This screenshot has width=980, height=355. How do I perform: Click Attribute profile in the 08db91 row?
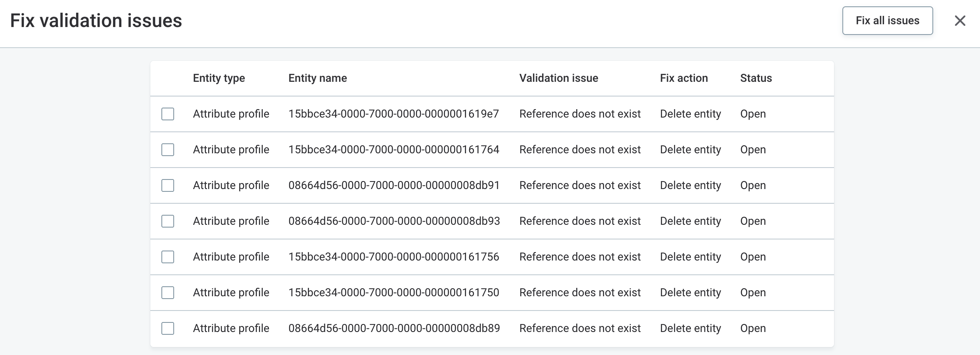click(x=231, y=185)
